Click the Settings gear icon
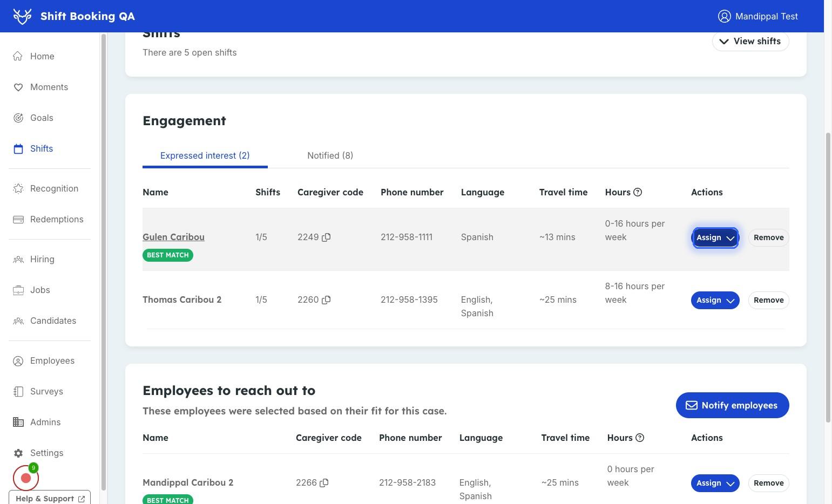832x504 pixels. click(18, 453)
